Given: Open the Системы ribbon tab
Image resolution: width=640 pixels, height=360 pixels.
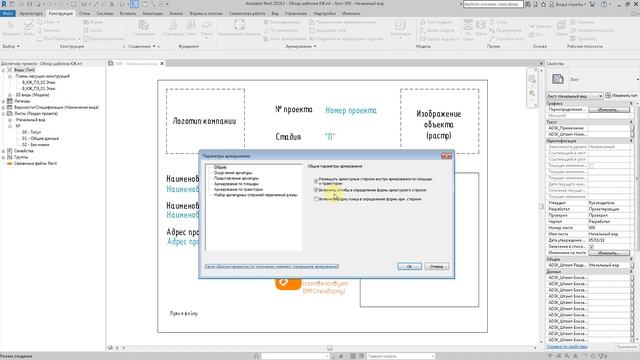Looking at the screenshot, I should click(105, 13).
